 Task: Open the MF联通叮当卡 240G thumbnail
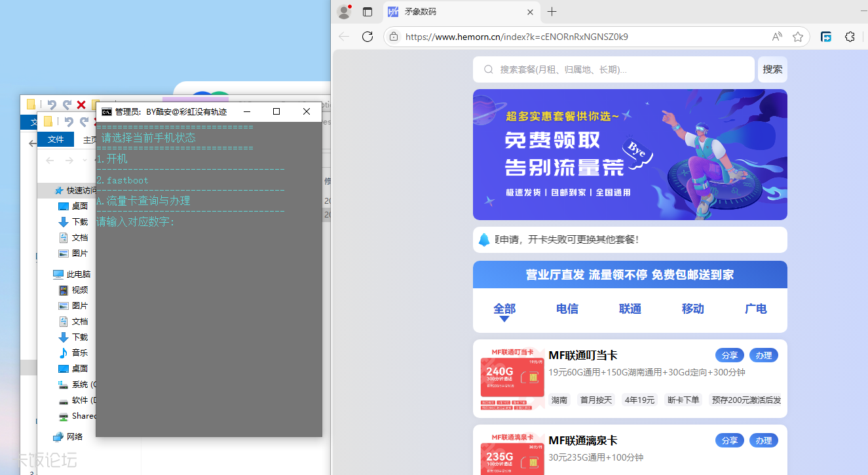coord(512,379)
